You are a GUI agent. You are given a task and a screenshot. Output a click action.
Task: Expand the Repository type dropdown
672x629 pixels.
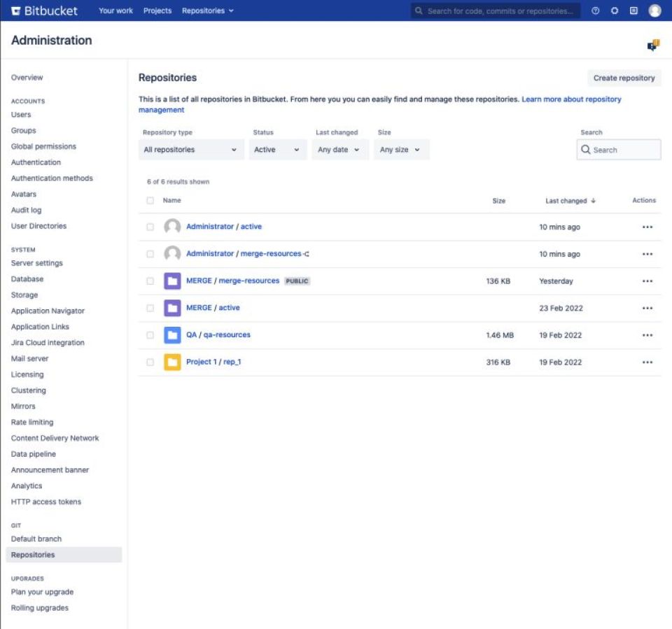click(190, 150)
